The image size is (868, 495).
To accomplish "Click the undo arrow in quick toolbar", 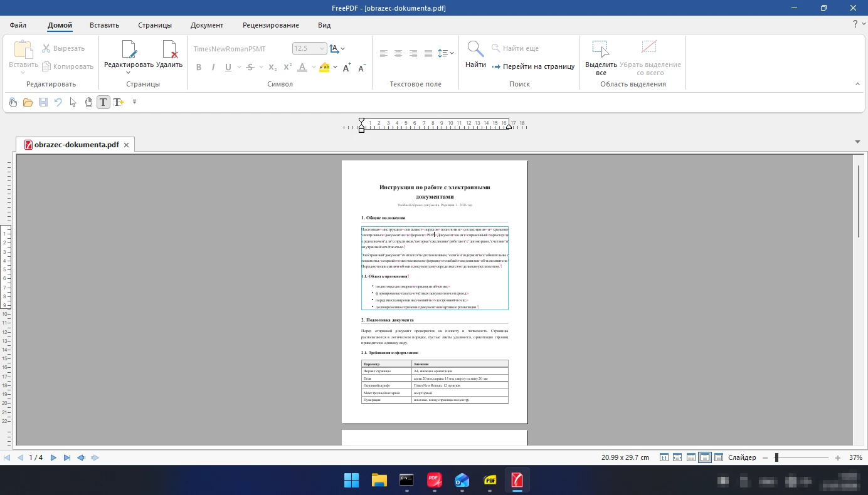I will (58, 102).
